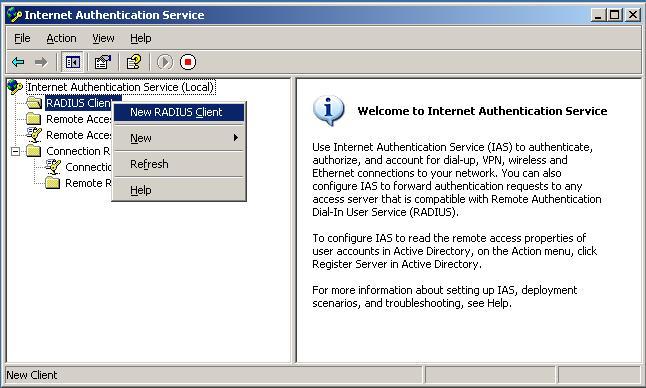Screen dimensions: 646x388
Task: Select Connection Request Policies tree item
Action: click(x=88, y=167)
